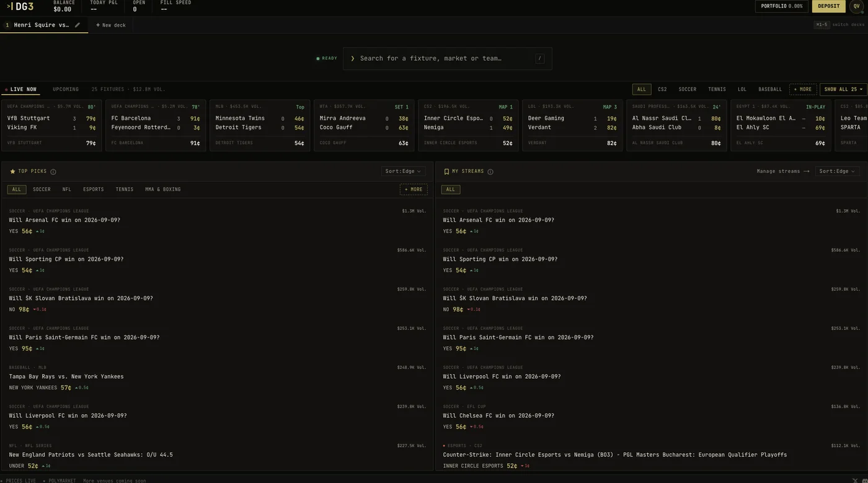Click the slash shortcut key in search
Viewport: 868px width, 483px height.
[x=540, y=58]
